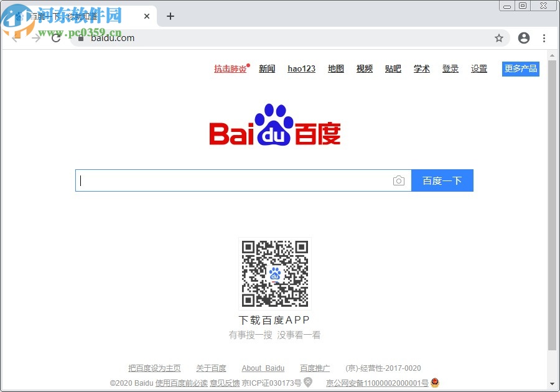
Task: Click the scrollbar down arrow
Action: pos(552,384)
